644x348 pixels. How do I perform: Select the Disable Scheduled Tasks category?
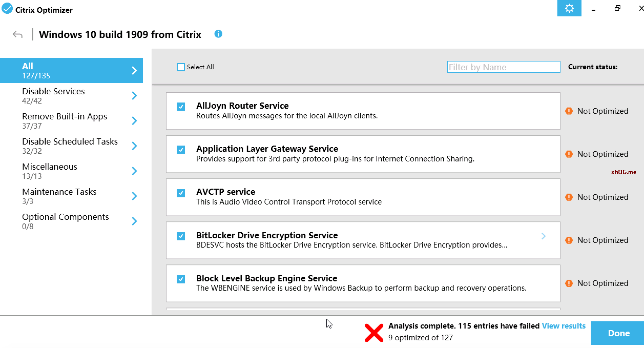tap(71, 146)
